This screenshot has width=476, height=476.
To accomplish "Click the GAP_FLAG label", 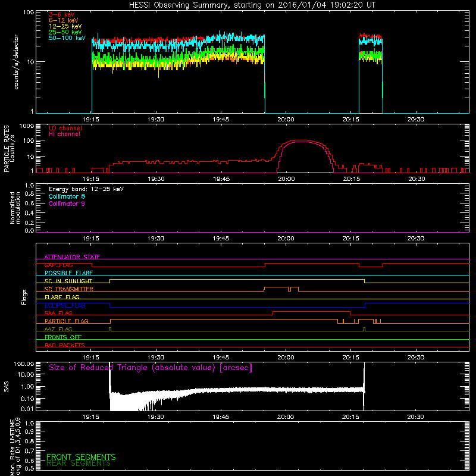I will pyautogui.click(x=58, y=265).
